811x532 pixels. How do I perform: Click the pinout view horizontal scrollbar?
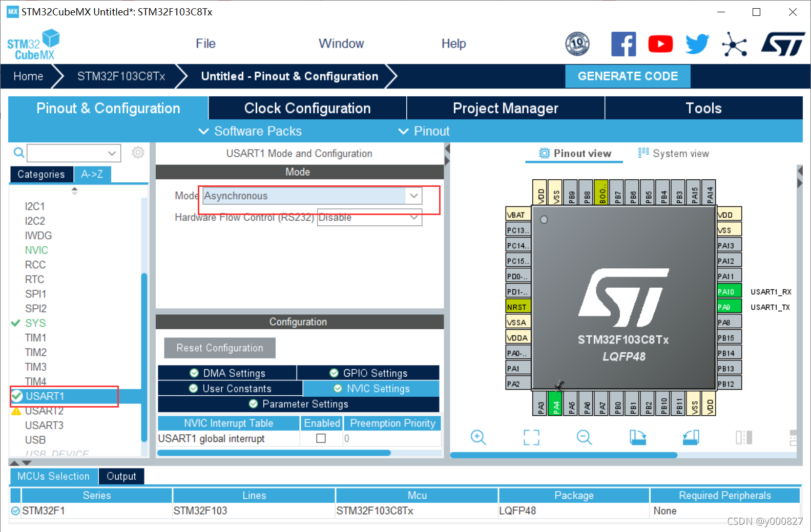tap(564, 455)
